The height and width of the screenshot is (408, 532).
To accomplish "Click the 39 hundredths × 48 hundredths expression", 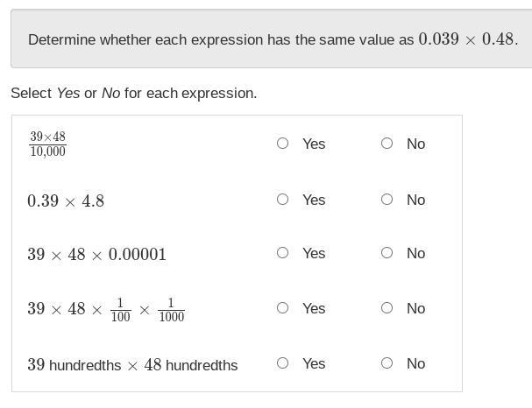I will 132,365.
